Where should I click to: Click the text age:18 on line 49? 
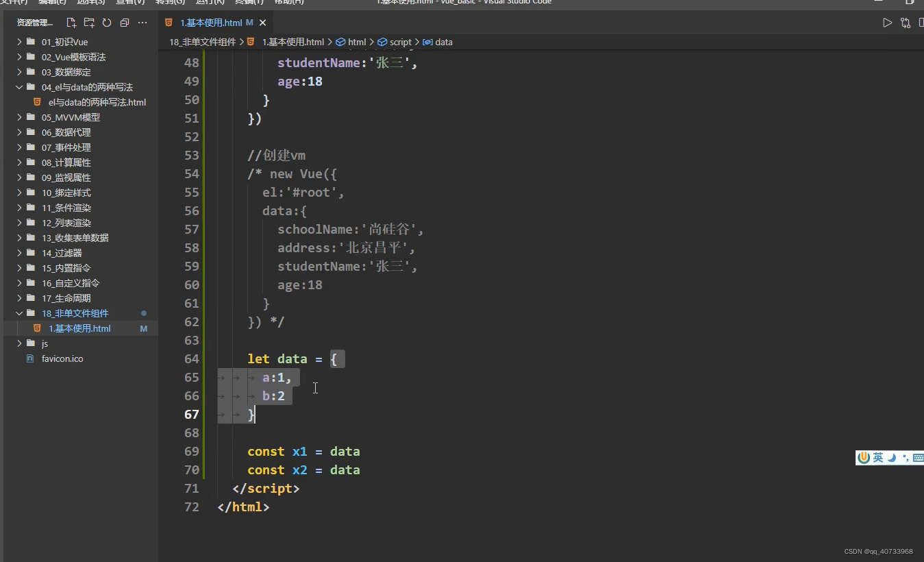click(300, 82)
